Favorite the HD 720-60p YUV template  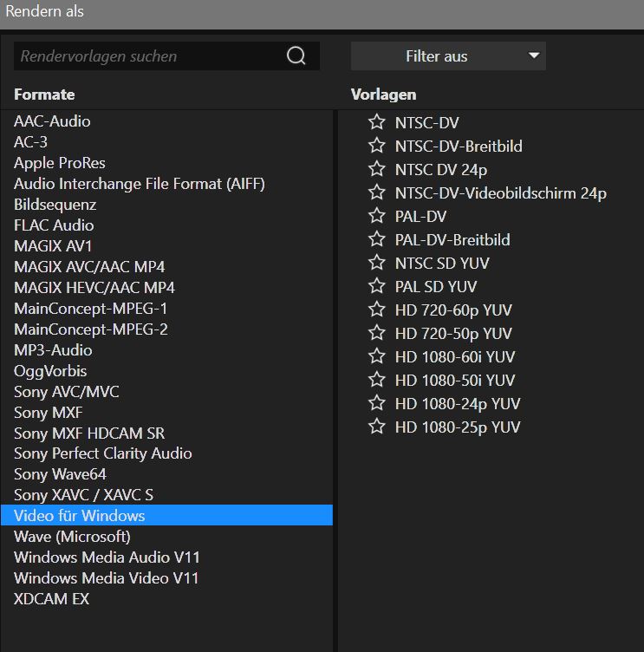coord(376,310)
